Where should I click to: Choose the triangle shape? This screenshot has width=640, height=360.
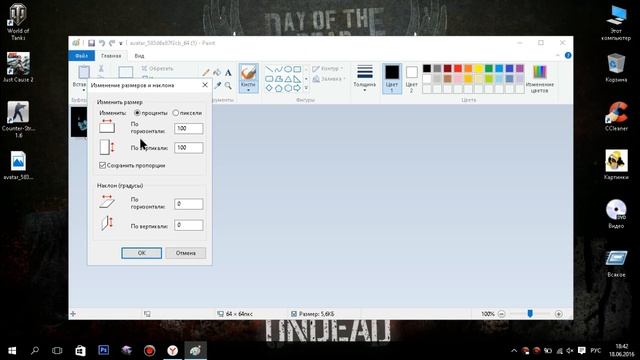pos(288,78)
